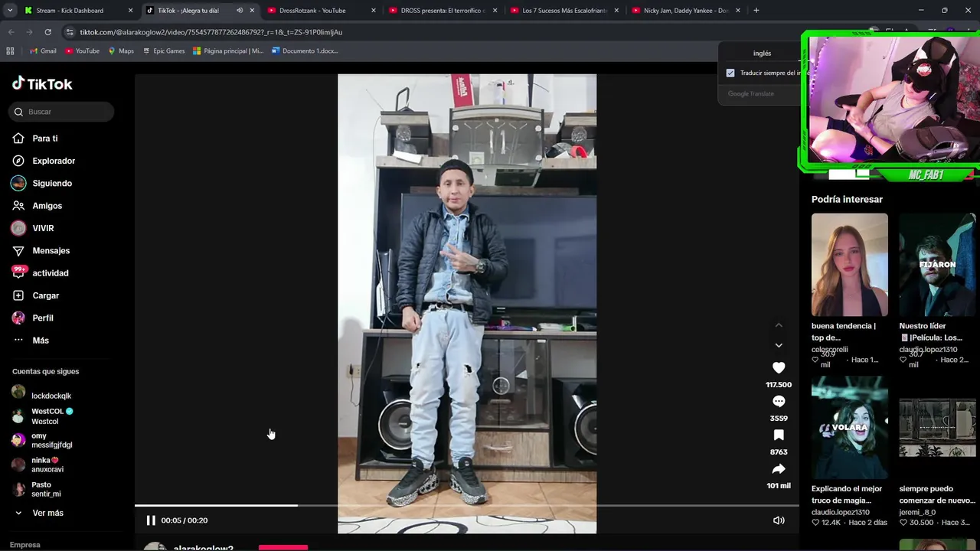Screen dimensions: 980x551
Task: Share the video with the arrow icon
Action: click(779, 468)
